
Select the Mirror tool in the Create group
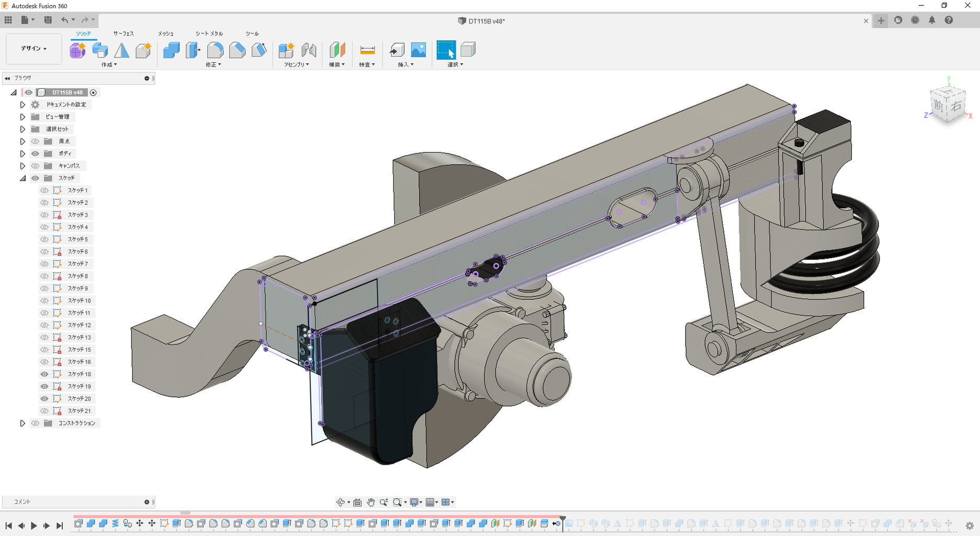[122, 50]
